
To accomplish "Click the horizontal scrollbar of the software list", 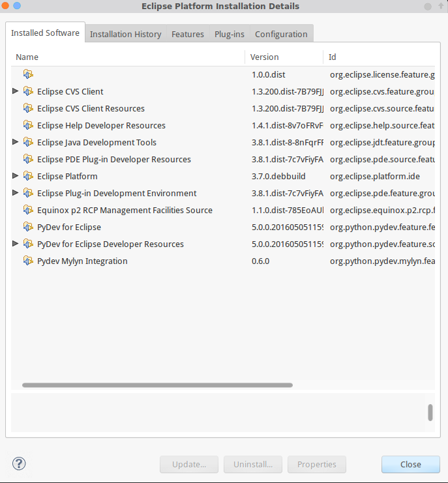I will pos(157,385).
